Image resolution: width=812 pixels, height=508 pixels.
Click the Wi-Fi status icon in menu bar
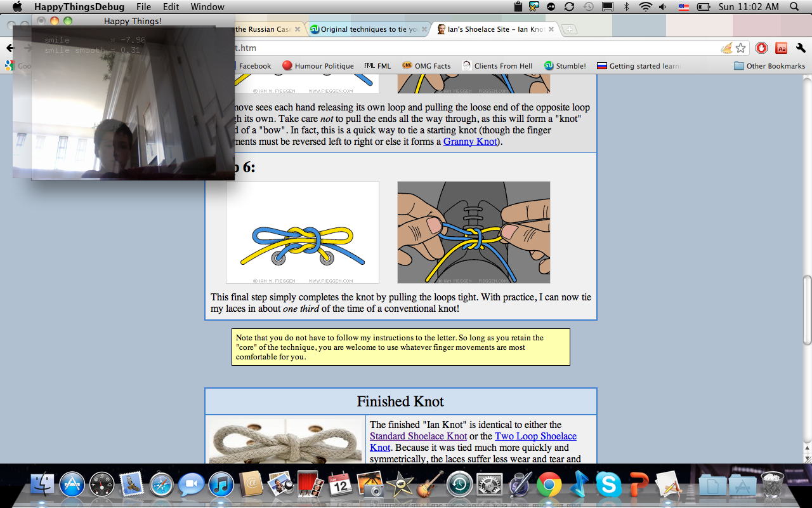(x=646, y=7)
